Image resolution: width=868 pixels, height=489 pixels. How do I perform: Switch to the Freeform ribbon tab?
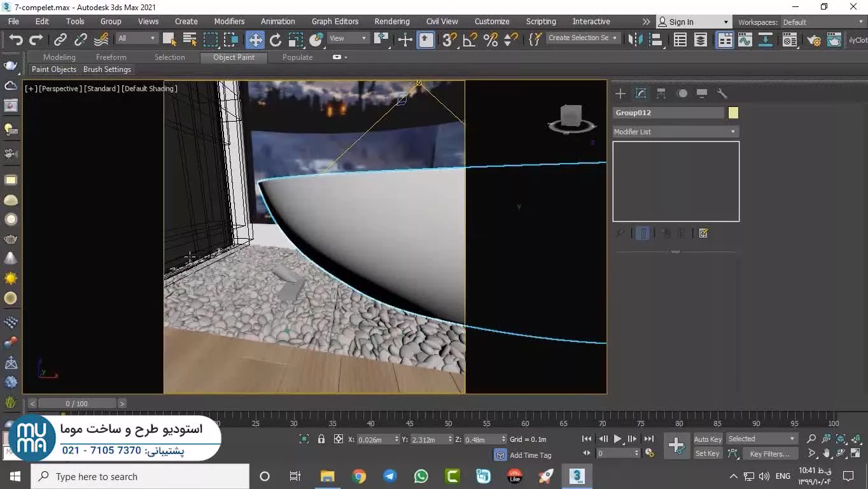coord(111,57)
